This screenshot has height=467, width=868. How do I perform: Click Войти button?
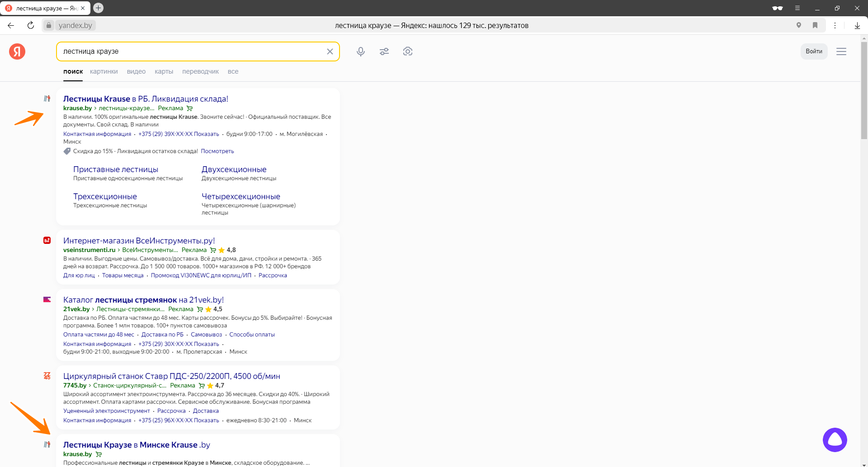pos(814,51)
